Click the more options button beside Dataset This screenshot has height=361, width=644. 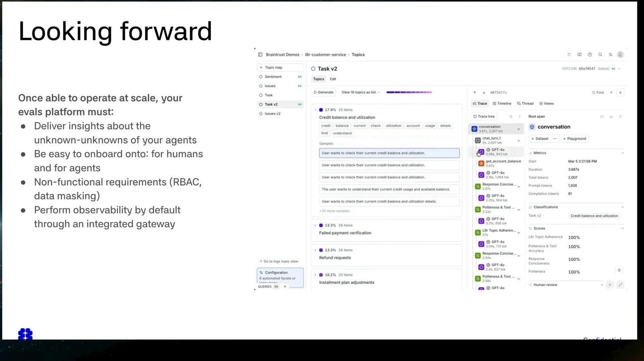coord(555,139)
